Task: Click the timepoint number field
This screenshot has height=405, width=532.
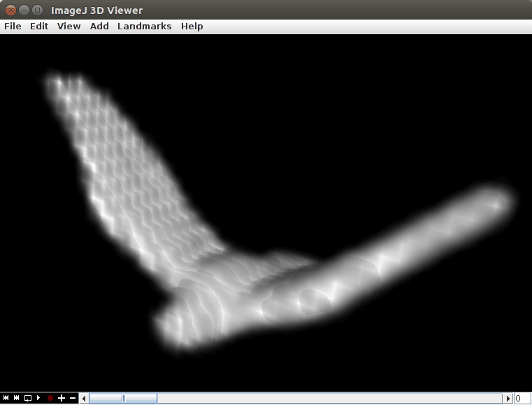Action: tap(522, 399)
